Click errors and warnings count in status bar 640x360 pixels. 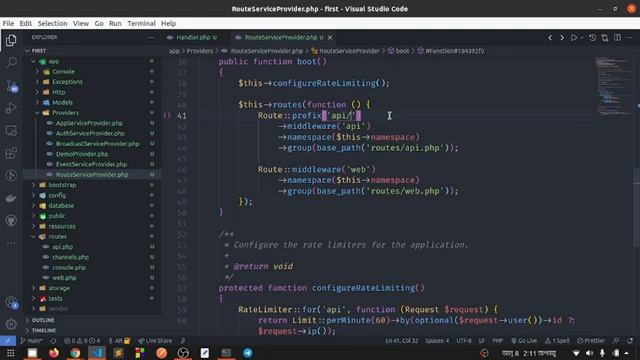pyautogui.click(x=82, y=340)
